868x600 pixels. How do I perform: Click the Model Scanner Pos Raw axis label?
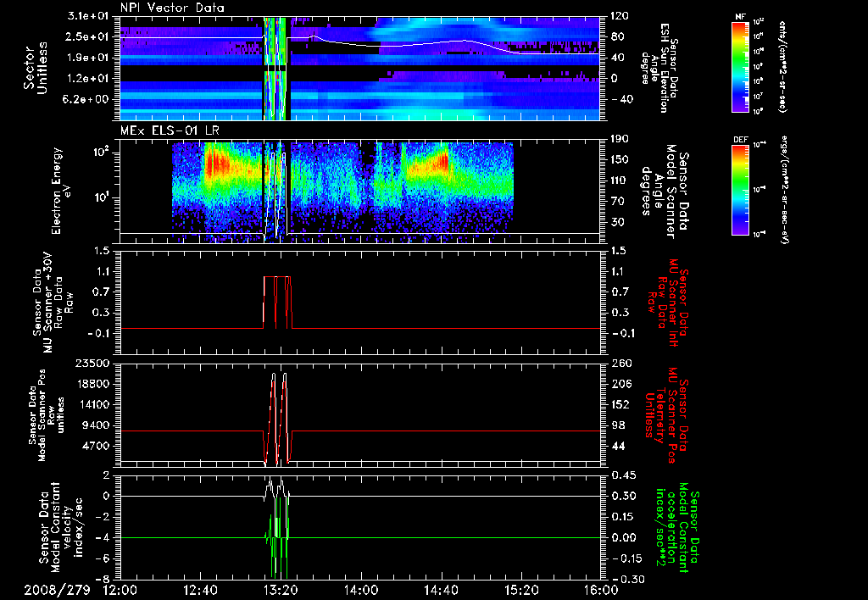(x=47, y=415)
